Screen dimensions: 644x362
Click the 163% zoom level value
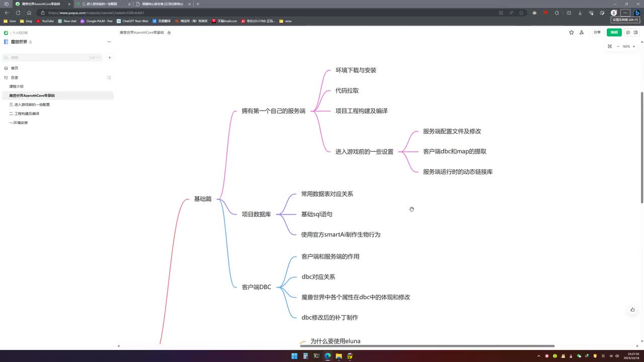(x=626, y=46)
